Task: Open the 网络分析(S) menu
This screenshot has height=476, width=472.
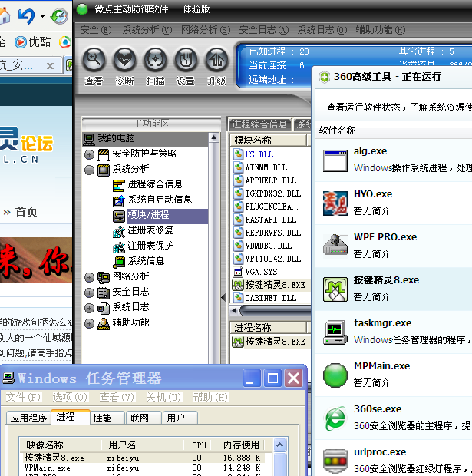Action: (206, 30)
